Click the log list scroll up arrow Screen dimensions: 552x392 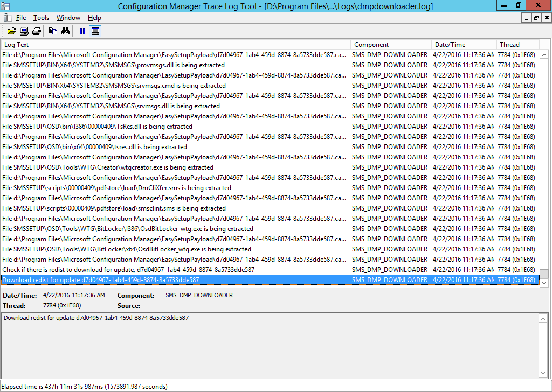(544, 55)
